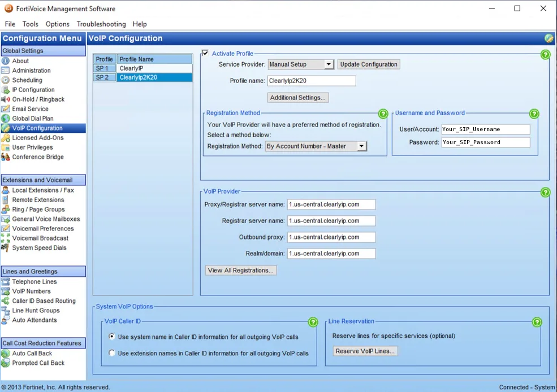The image size is (557, 392).
Task: Open the About page icon
Action: pos(6,61)
